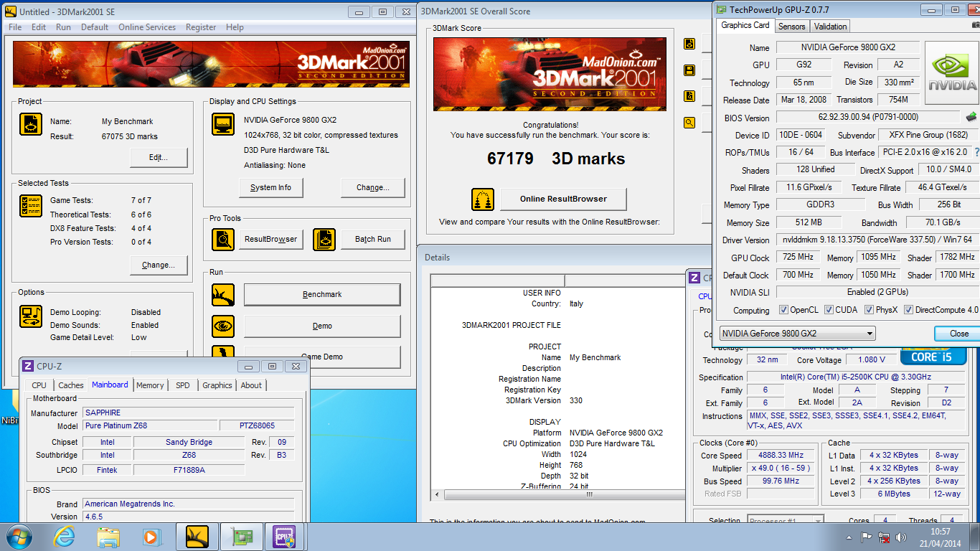Click the Online ResultBrowser button

(x=563, y=199)
